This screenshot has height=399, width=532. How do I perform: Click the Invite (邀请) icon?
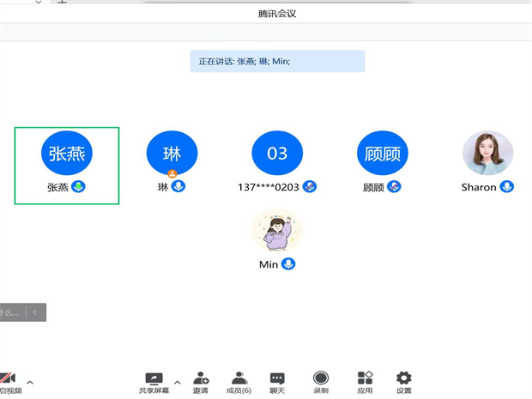coord(201,383)
